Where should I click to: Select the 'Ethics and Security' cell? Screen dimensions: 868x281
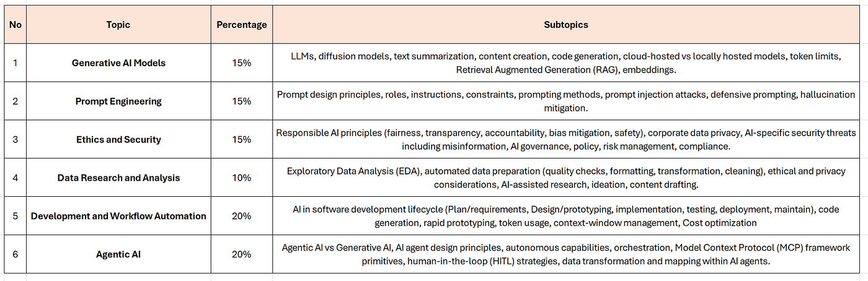[118, 139]
